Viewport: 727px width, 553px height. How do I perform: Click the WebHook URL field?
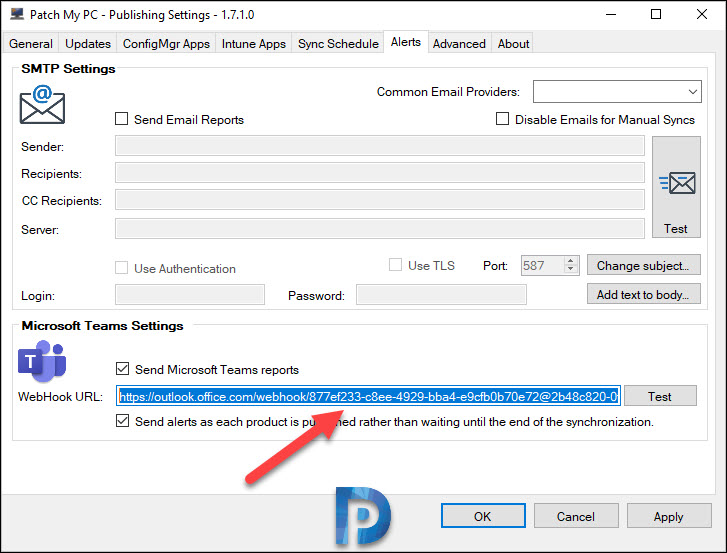click(x=368, y=396)
